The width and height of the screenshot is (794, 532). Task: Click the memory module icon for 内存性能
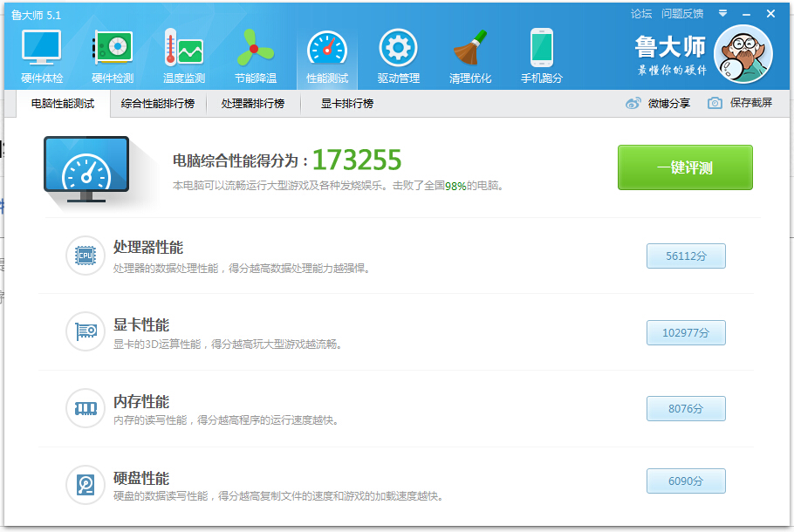click(86, 408)
